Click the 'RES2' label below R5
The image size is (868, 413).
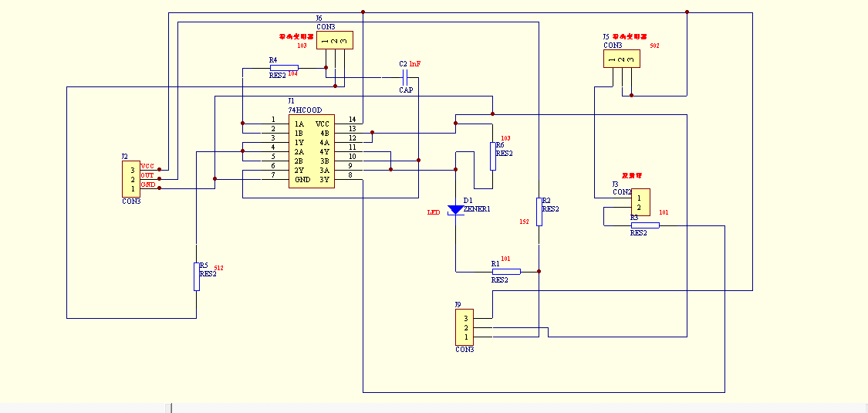click(x=208, y=273)
